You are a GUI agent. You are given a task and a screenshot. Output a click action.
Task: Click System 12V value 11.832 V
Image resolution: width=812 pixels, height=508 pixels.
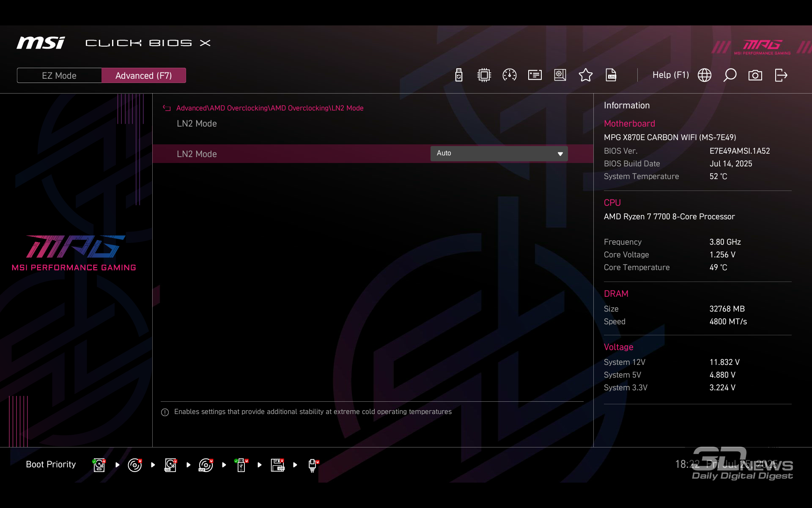[724, 362]
